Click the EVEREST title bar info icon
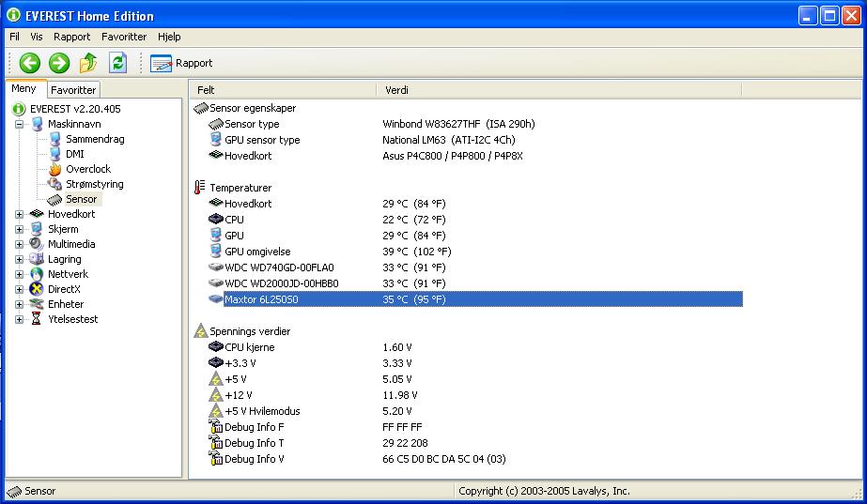Screen dimensions: 867x504 13,15
